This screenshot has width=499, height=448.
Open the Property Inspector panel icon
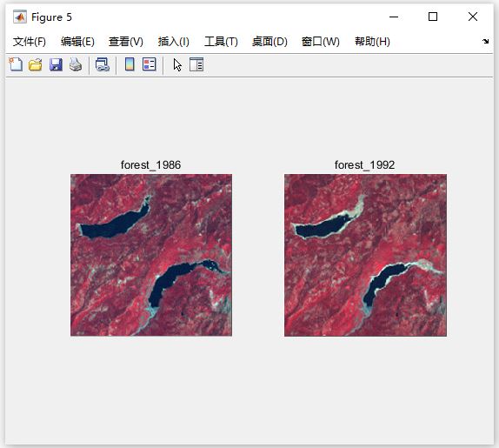(x=196, y=64)
